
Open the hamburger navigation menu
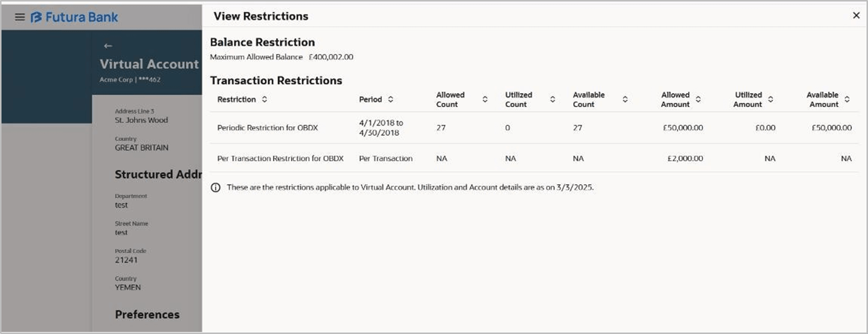[x=19, y=17]
